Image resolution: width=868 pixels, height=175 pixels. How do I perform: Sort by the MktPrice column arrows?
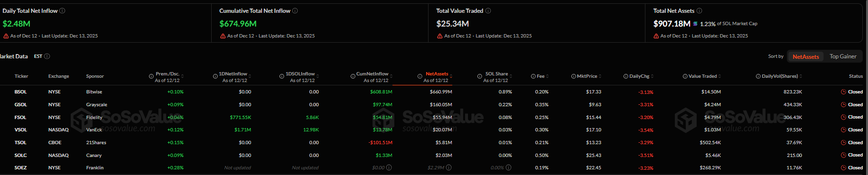point(600,76)
